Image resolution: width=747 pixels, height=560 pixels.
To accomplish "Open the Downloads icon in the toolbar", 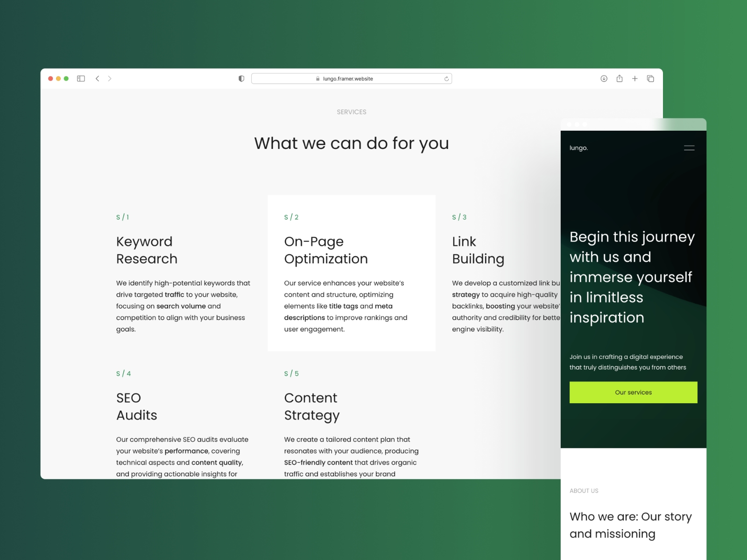I will [x=604, y=78].
